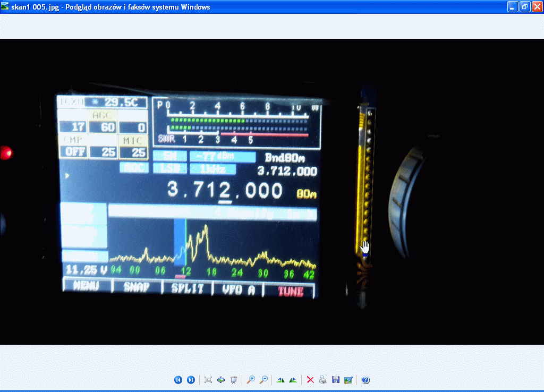Viewport: 544px width, 392px height.
Task: Click the red TUNE label in the photo
Action: tap(290, 291)
